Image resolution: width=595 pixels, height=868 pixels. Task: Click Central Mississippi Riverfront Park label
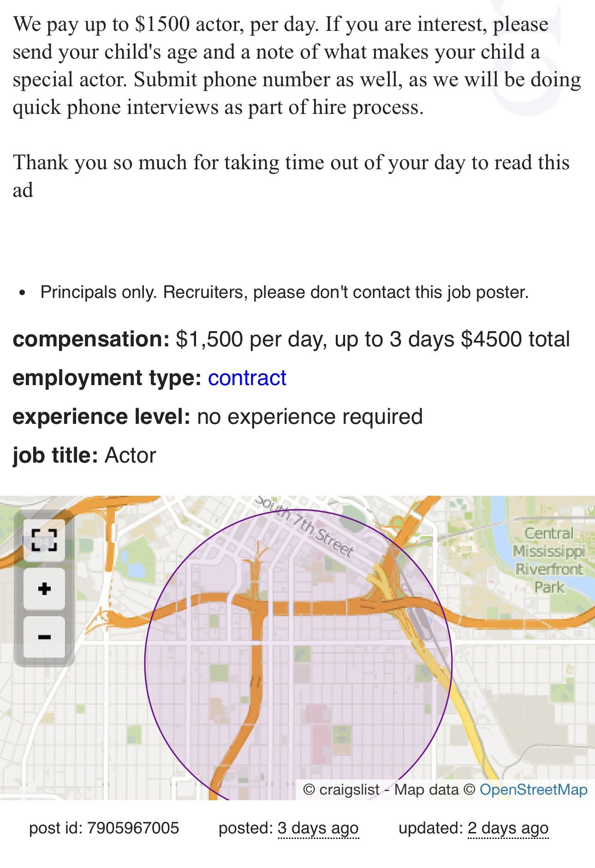click(549, 560)
